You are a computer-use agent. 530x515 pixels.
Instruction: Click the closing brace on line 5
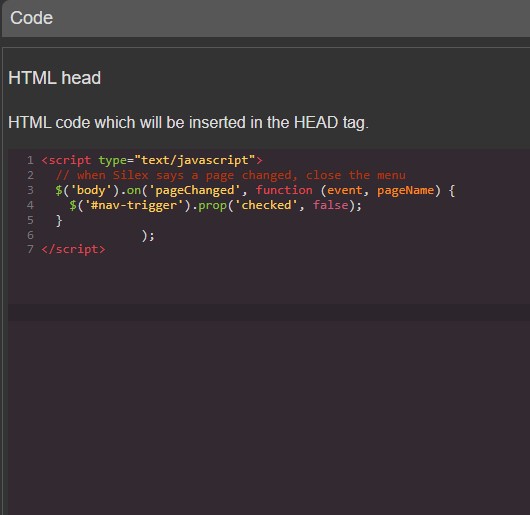pos(59,220)
